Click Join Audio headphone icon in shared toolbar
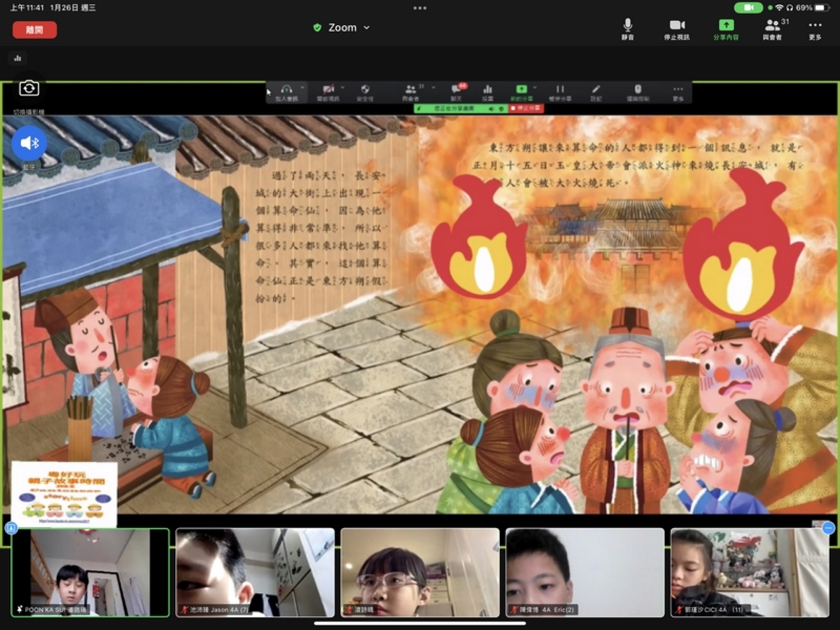This screenshot has height=630, width=840. (x=286, y=93)
